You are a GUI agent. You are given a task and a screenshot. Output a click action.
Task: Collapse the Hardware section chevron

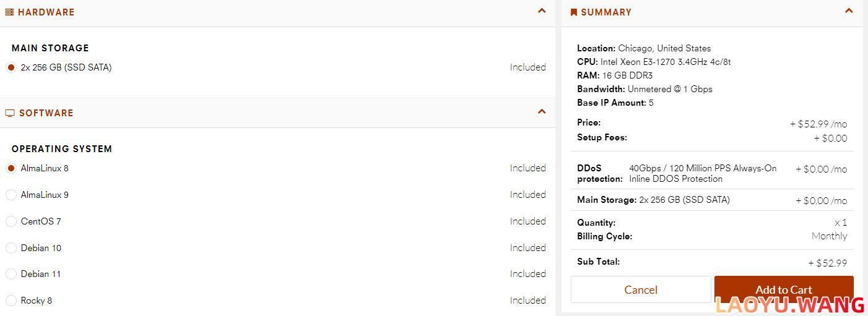pyautogui.click(x=542, y=11)
